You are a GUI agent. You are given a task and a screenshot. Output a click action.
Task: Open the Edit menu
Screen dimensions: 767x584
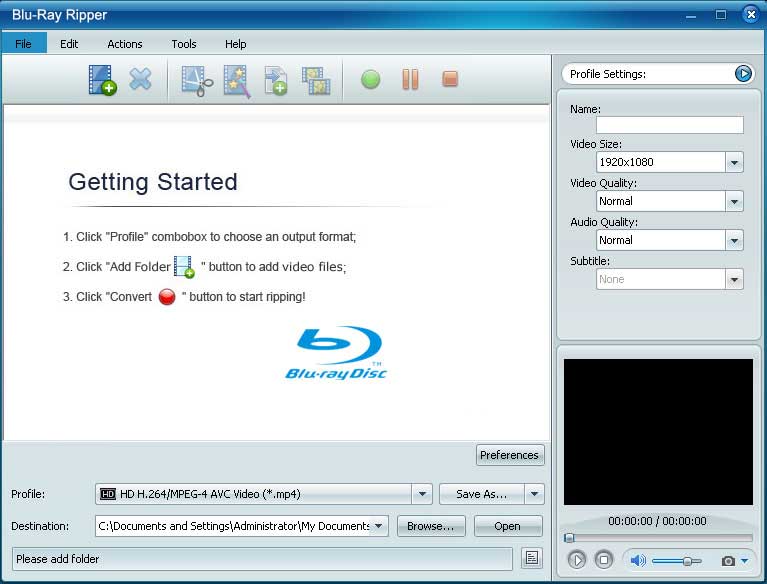69,44
